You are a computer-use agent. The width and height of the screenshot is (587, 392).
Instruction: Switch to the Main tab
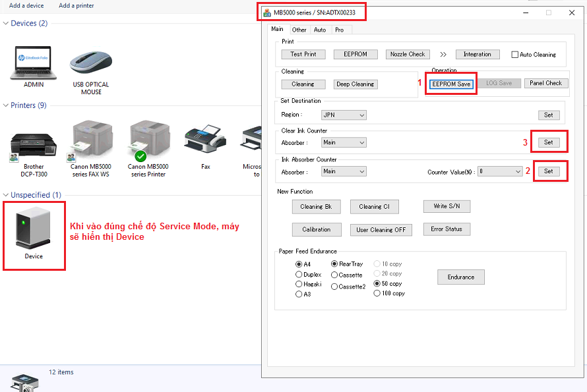tap(278, 29)
